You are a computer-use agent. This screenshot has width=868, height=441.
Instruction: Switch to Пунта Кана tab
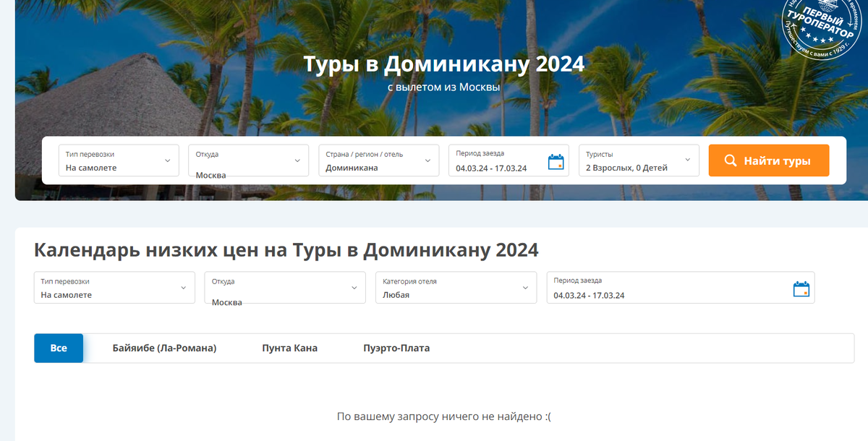tap(290, 348)
